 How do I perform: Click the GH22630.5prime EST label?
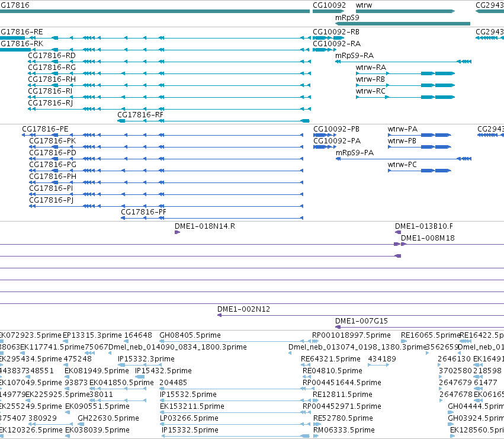pos(108,418)
